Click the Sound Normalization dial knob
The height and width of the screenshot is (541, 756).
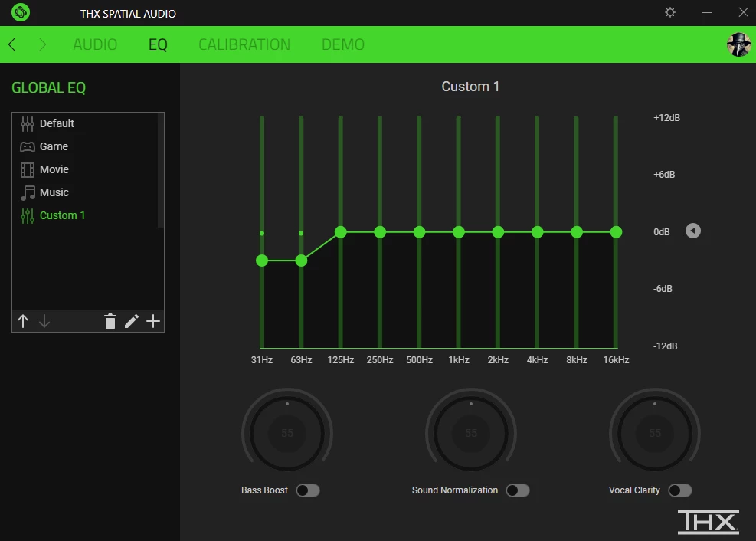point(471,433)
